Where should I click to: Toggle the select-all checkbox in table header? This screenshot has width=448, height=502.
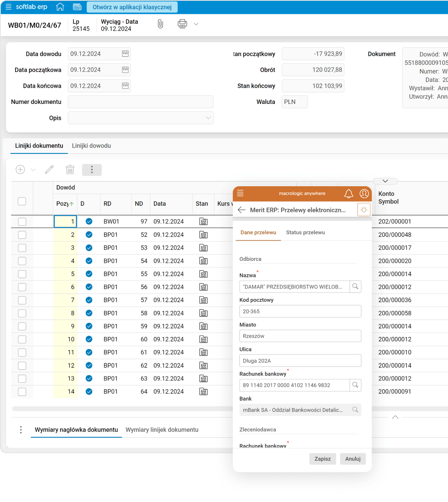tap(22, 201)
